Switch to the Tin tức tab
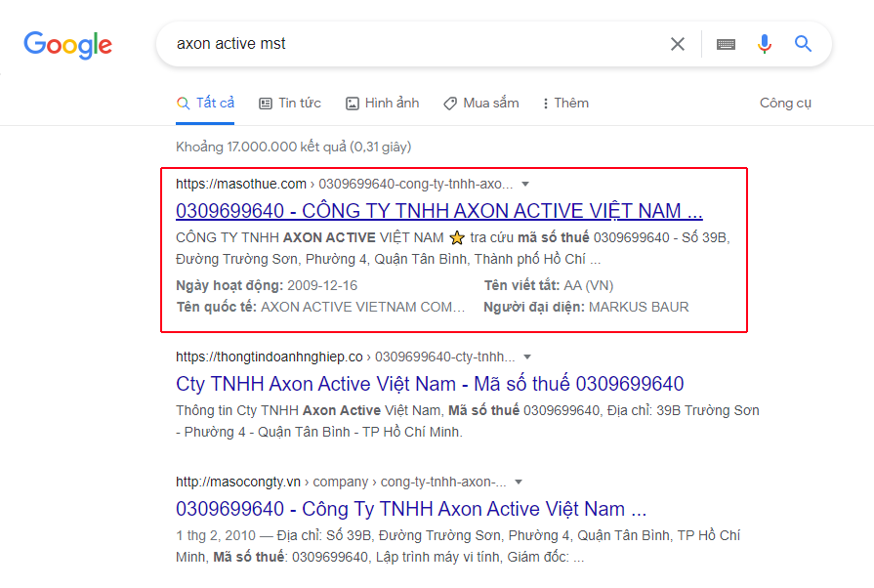The width and height of the screenshot is (874, 588). click(290, 104)
